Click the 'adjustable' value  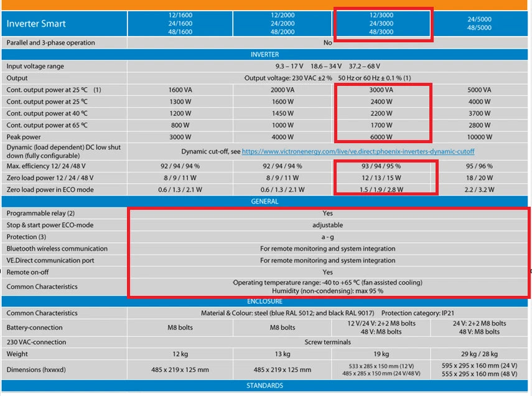tap(327, 225)
